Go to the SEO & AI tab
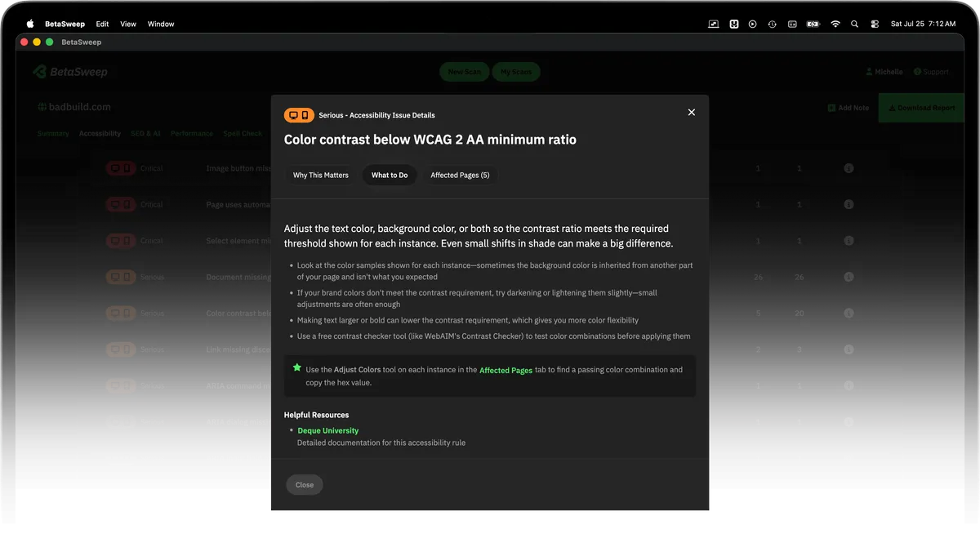The height and width of the screenshot is (543, 980). tap(146, 133)
